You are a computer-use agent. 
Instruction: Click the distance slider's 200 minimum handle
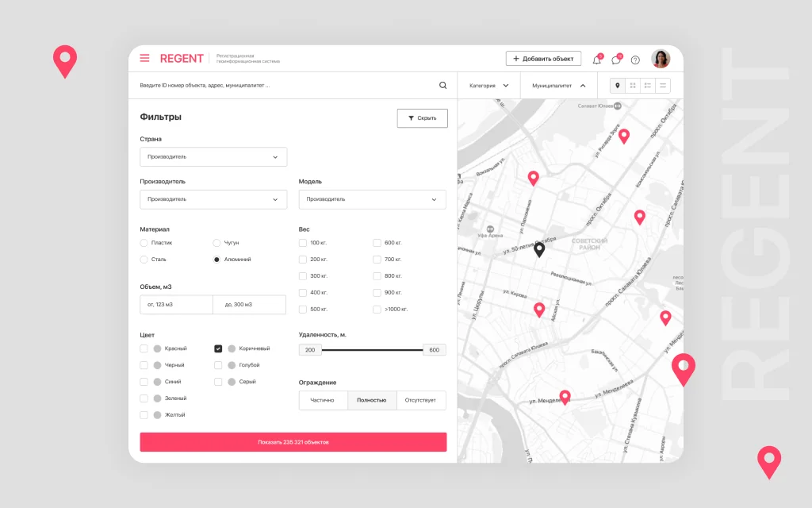310,350
